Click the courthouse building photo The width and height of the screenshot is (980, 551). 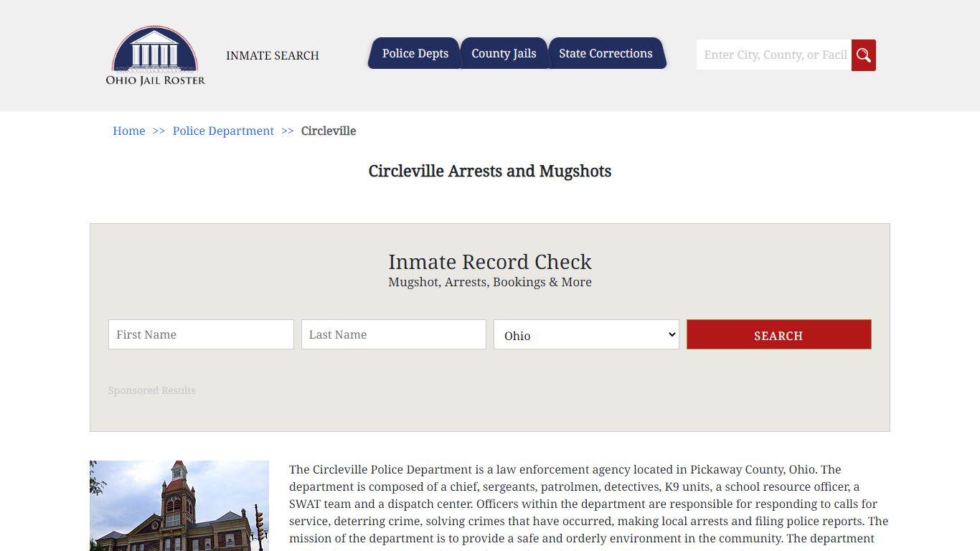pos(179,506)
